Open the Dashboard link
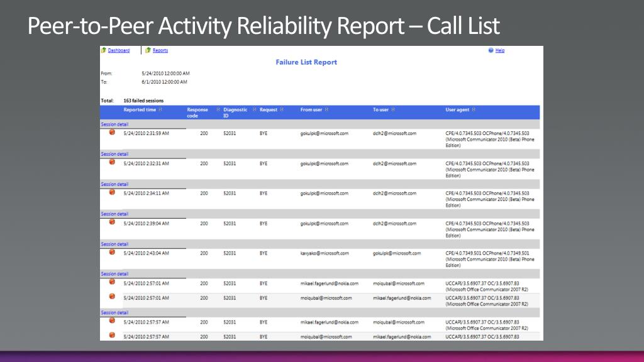Image resolution: width=644 pixels, height=362 pixels. pyautogui.click(x=119, y=50)
